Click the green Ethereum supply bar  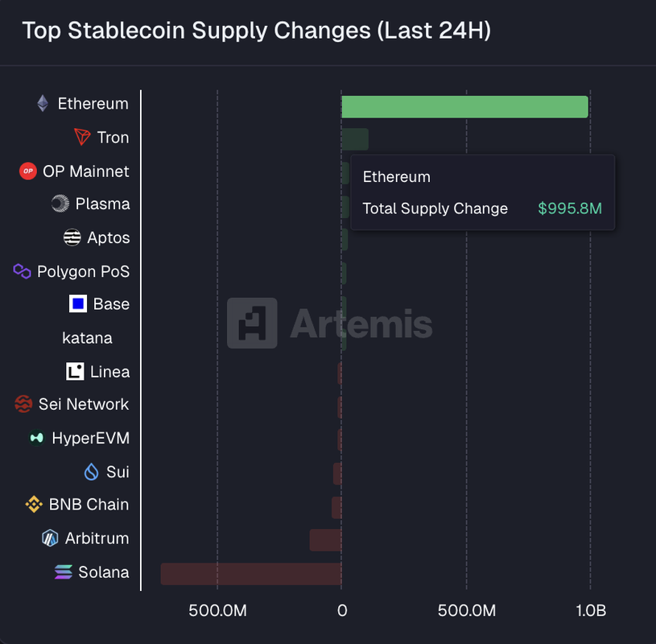(x=464, y=107)
